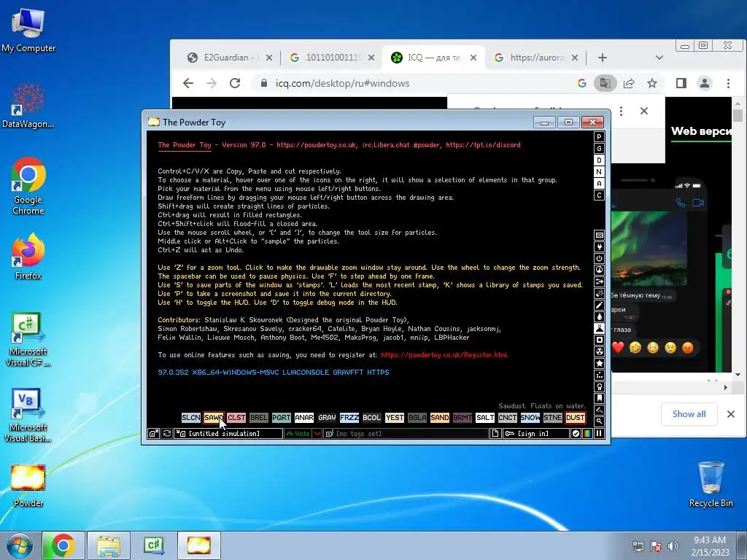Open translate popup options (three dots)

point(621,111)
